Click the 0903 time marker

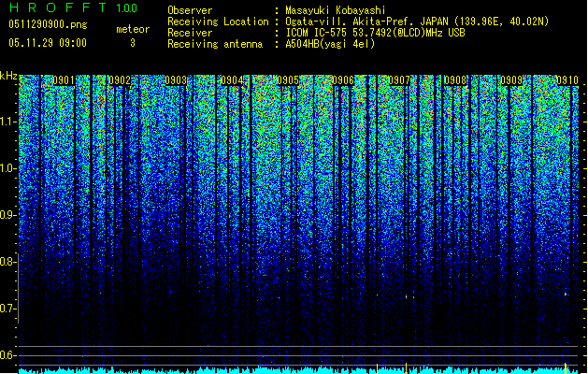[x=176, y=80]
